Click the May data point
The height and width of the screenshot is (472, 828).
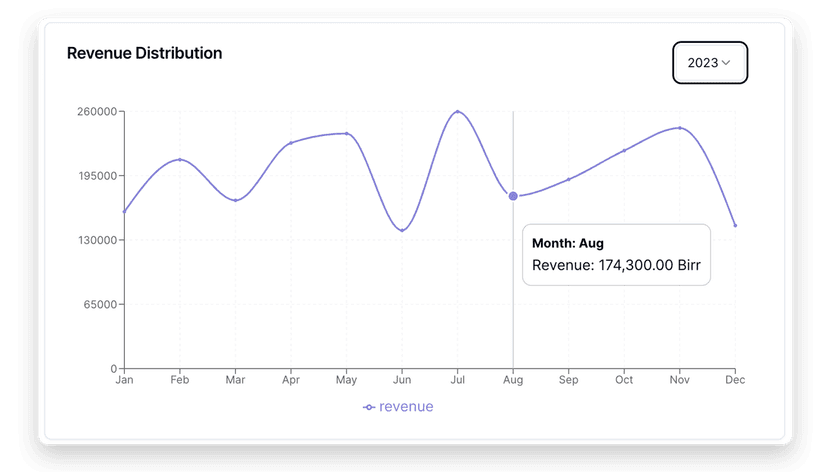tap(346, 133)
